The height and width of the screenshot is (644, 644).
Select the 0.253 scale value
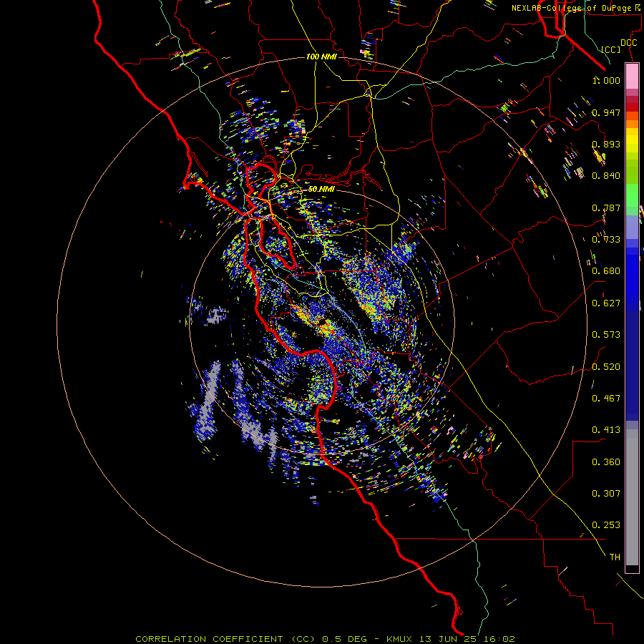point(606,525)
